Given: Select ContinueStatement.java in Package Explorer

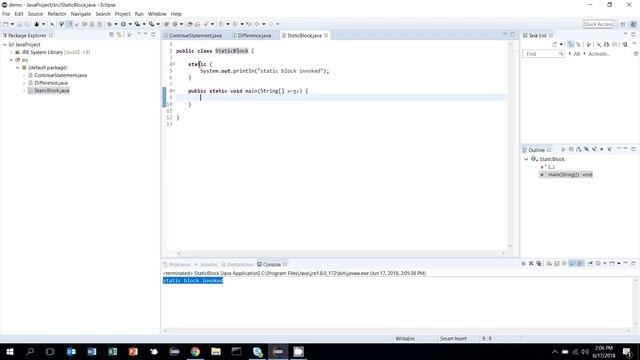Looking at the screenshot, I should [60, 76].
